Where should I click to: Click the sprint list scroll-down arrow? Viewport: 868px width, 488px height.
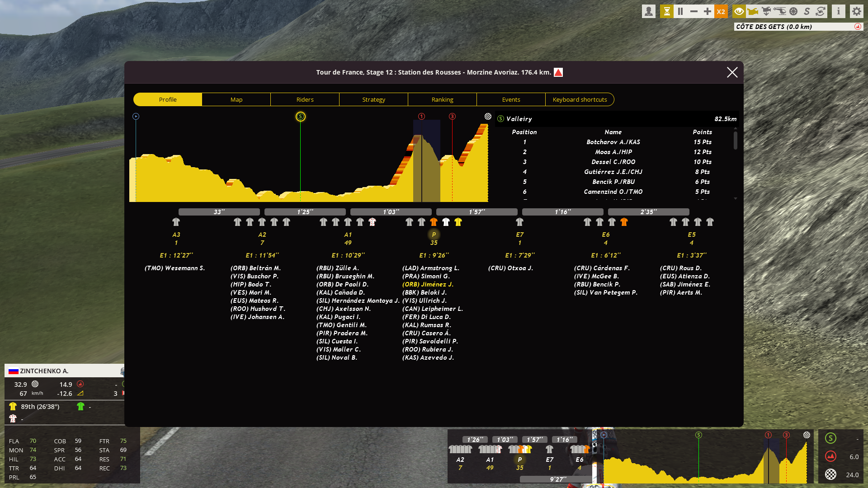click(736, 198)
